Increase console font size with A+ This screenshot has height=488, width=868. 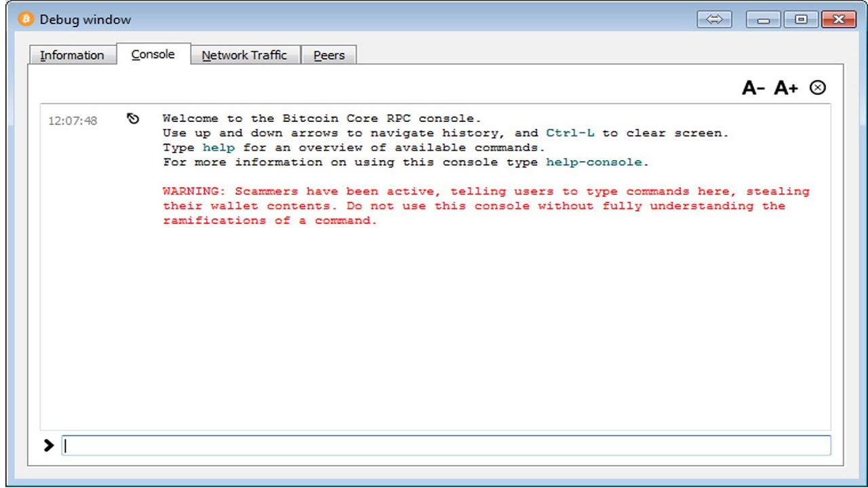tap(787, 87)
